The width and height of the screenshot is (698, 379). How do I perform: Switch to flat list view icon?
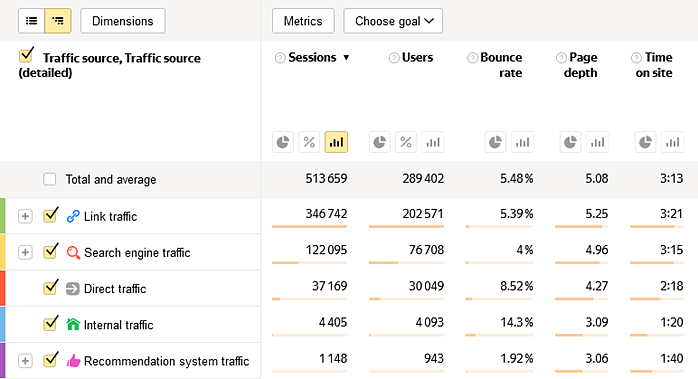click(x=32, y=21)
